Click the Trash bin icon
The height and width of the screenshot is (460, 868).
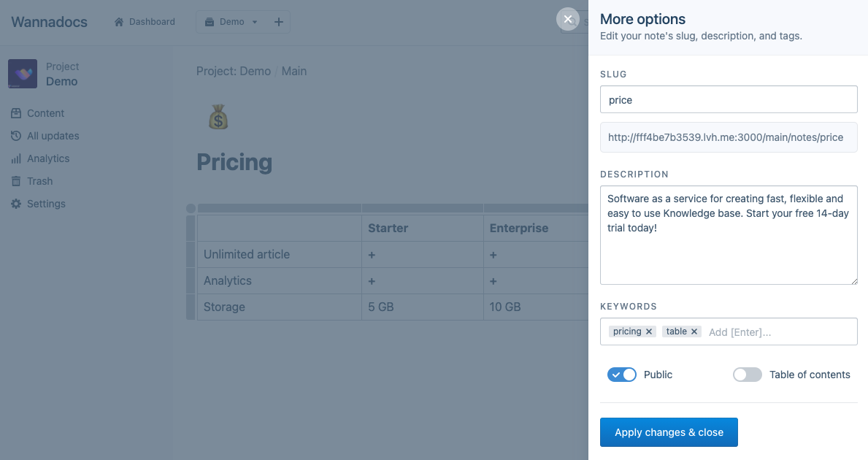click(16, 181)
